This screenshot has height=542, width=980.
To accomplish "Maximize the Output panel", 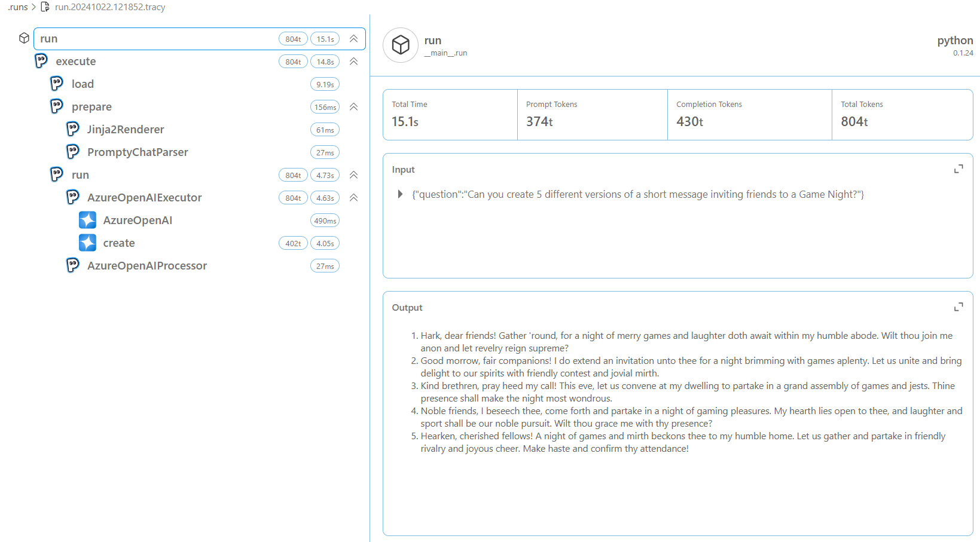I will [x=958, y=307].
